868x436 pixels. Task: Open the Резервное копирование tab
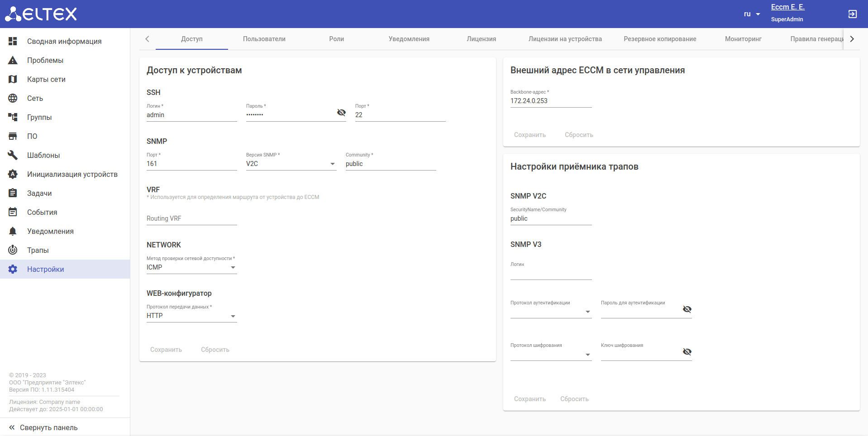[x=659, y=39]
